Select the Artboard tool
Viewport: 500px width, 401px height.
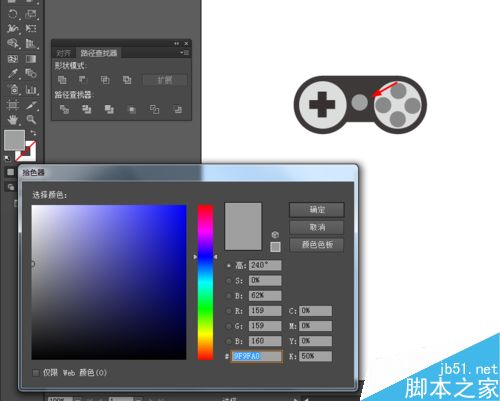pyautogui.click(x=13, y=105)
